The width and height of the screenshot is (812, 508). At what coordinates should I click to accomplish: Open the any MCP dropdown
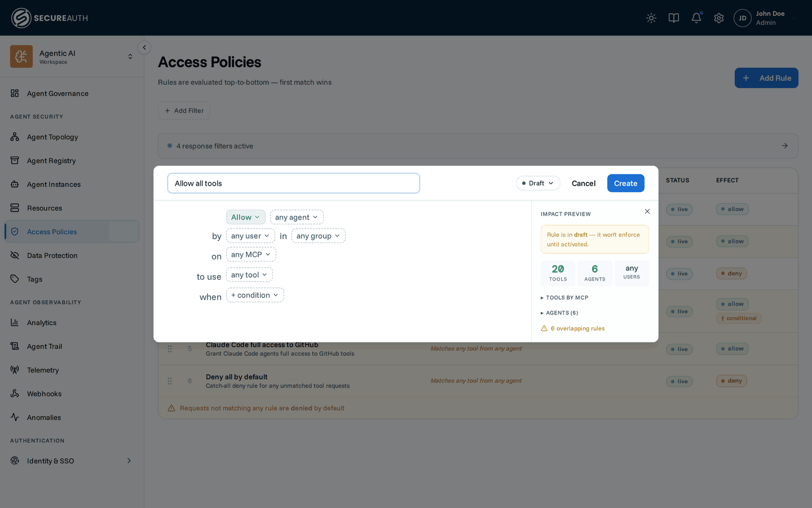click(x=251, y=255)
